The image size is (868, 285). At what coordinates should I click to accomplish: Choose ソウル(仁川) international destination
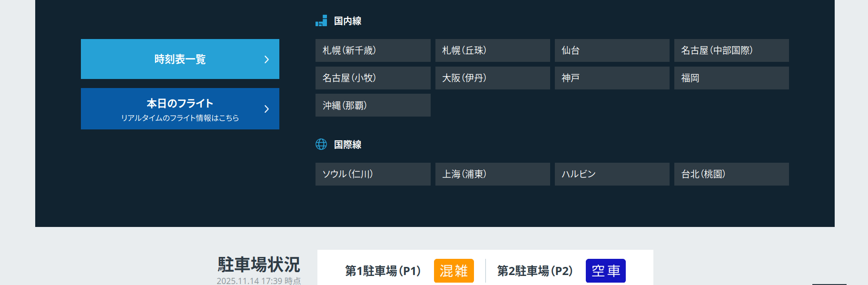click(373, 174)
